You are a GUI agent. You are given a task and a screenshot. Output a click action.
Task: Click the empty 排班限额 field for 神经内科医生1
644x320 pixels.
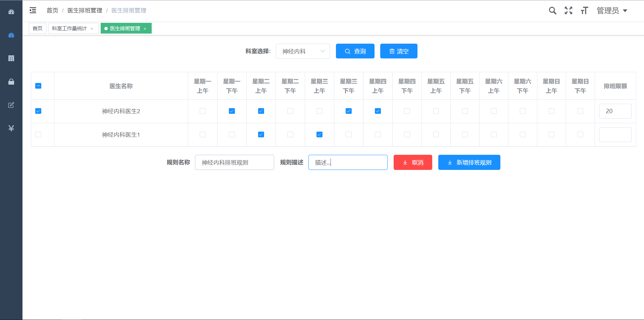click(x=615, y=135)
